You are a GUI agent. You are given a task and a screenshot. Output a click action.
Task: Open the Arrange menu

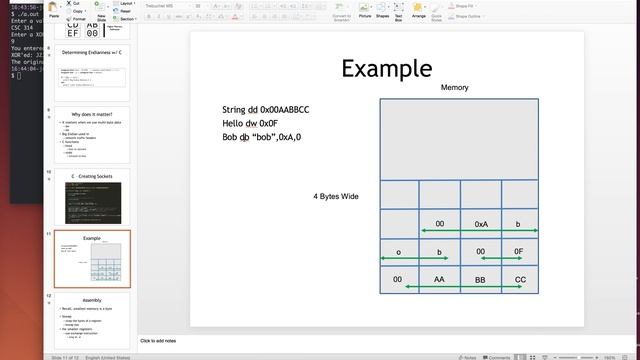click(x=419, y=10)
